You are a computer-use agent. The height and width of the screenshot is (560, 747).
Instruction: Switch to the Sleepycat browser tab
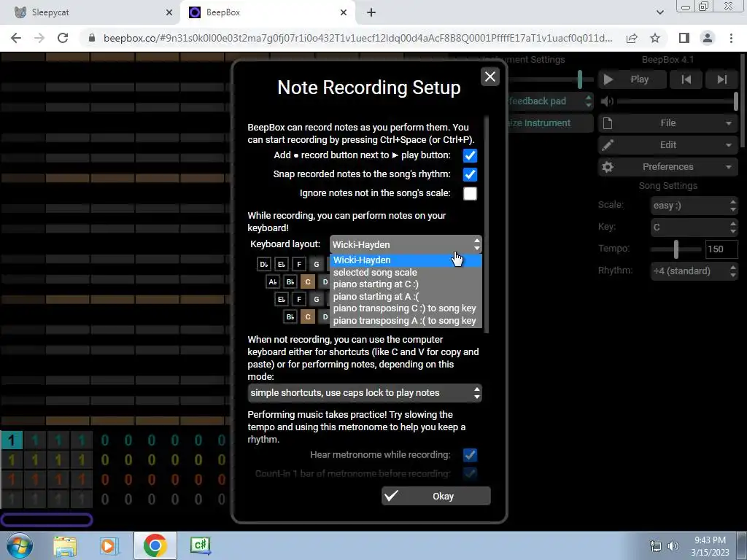click(90, 12)
